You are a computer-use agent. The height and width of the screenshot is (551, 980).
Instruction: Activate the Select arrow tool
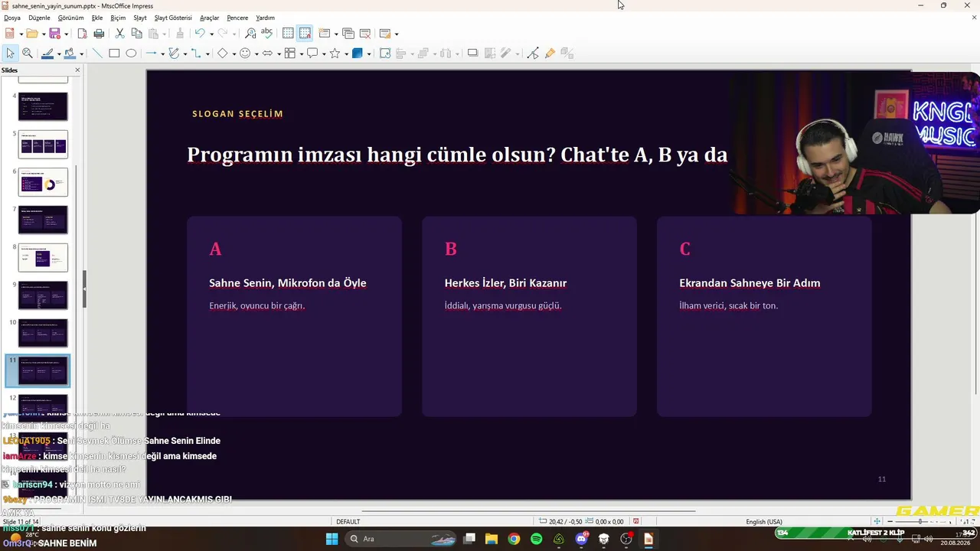coord(10,54)
